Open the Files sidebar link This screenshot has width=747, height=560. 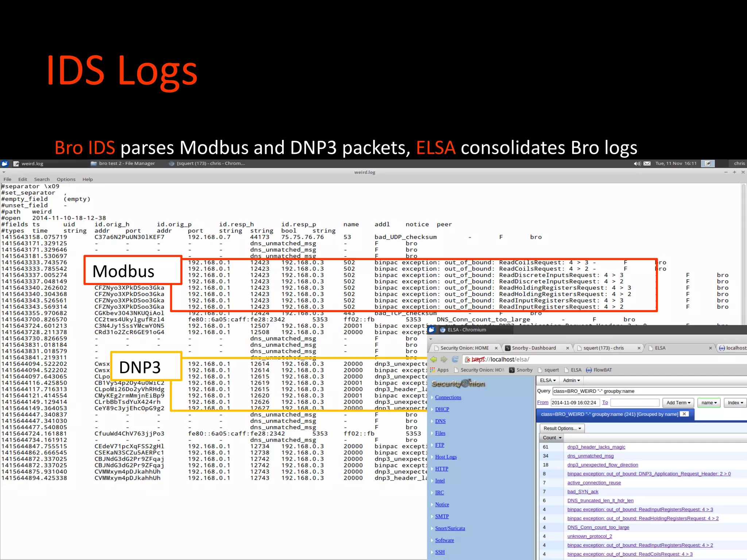[x=440, y=433]
